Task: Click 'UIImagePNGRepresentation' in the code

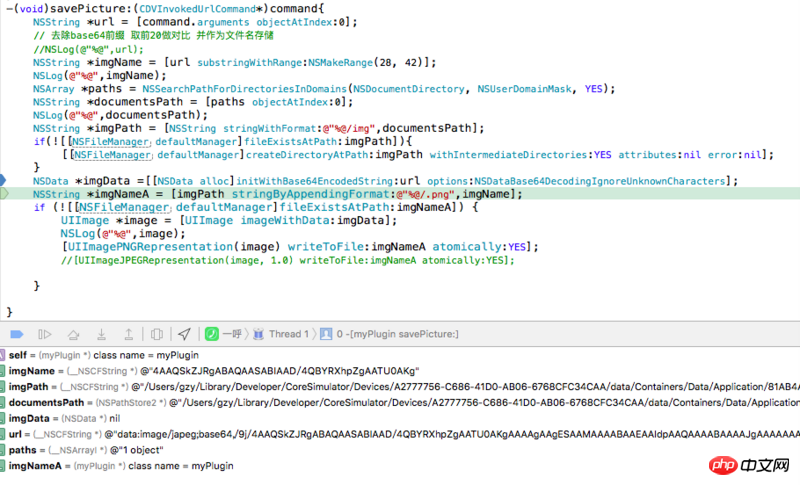Action: tap(151, 247)
